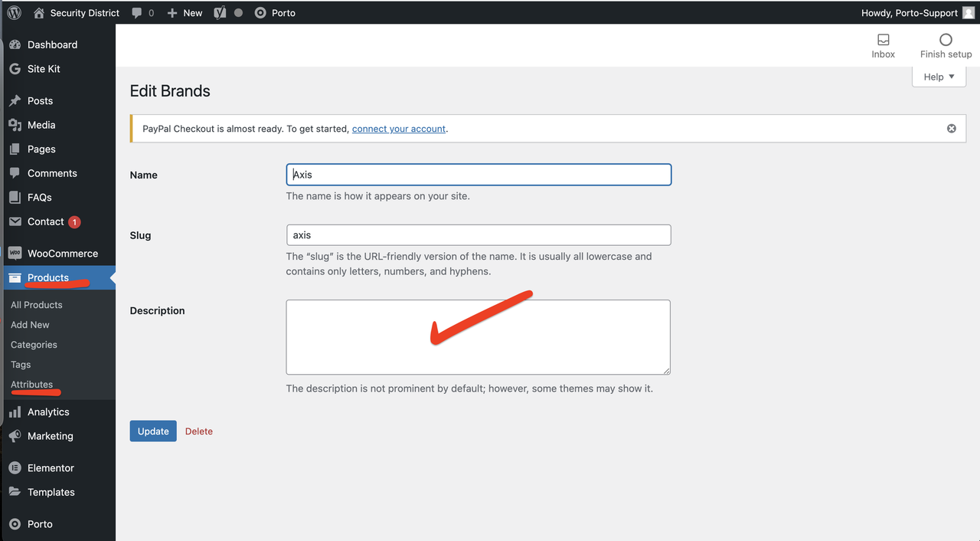Follow the connect your account link
This screenshot has height=541, width=980.
(399, 129)
